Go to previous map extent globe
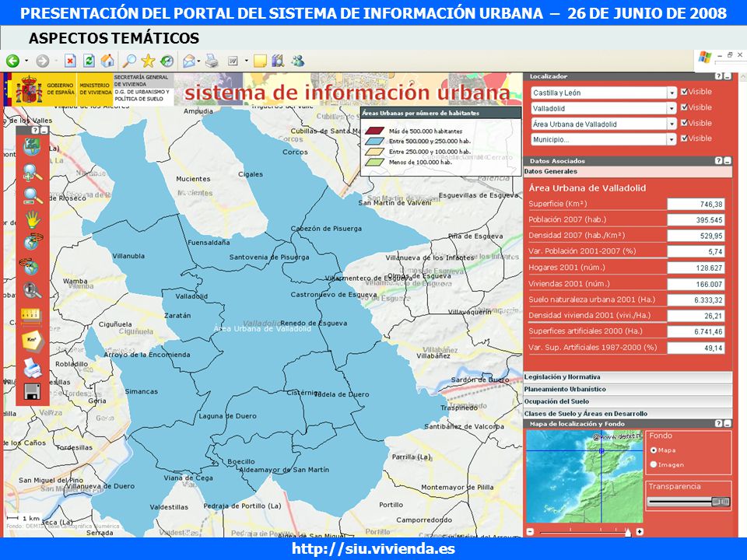 (x=33, y=242)
